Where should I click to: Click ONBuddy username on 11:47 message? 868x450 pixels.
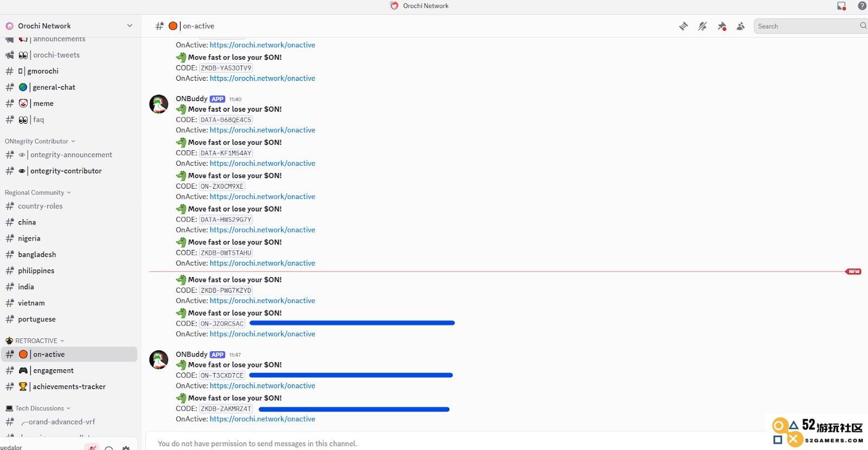(192, 355)
